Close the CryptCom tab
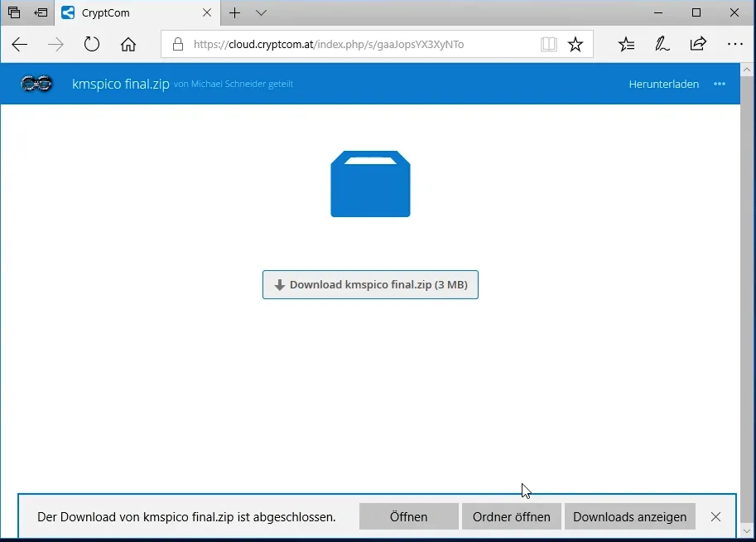This screenshot has height=542, width=756. coord(207,13)
